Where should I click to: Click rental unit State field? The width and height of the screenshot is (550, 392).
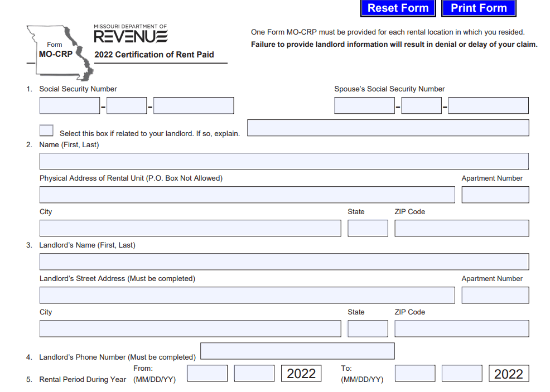click(x=368, y=228)
